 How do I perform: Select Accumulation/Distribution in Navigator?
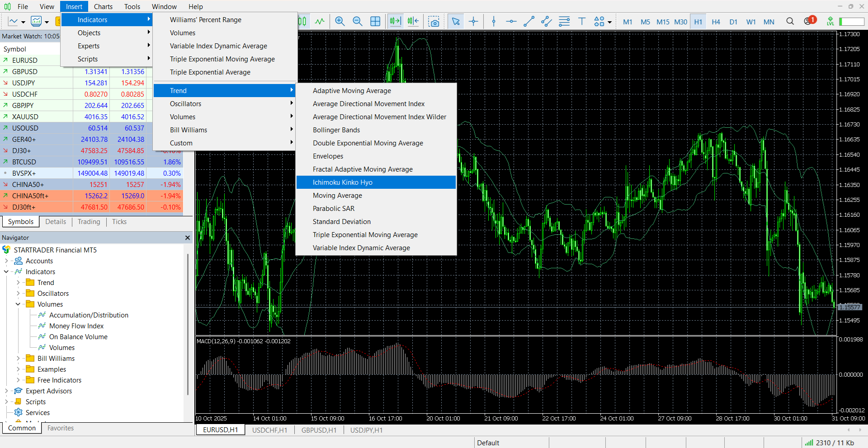click(89, 315)
